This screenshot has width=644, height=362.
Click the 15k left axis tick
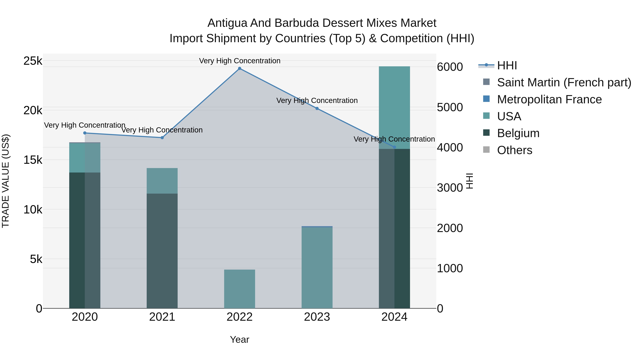pos(33,160)
